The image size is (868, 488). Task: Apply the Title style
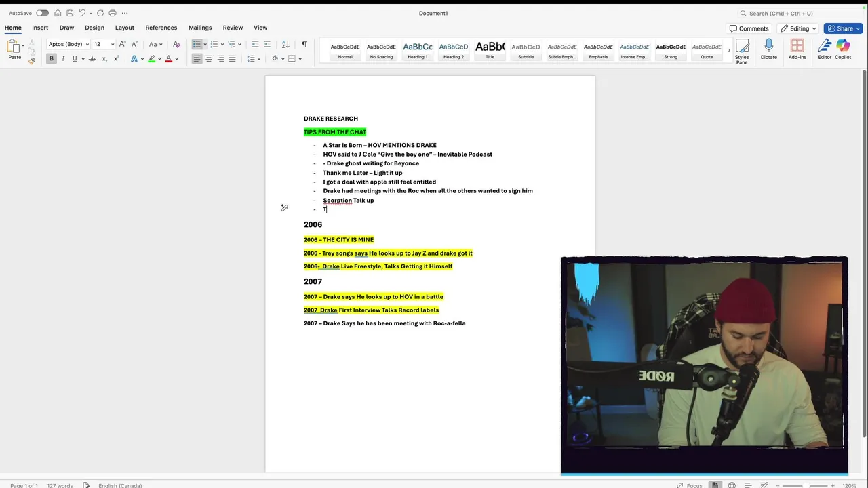click(x=490, y=50)
